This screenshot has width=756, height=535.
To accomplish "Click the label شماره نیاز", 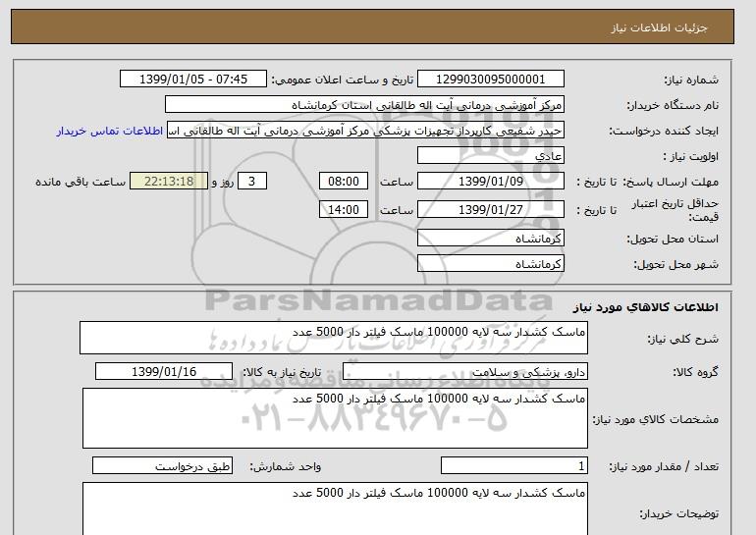I will tap(691, 80).
